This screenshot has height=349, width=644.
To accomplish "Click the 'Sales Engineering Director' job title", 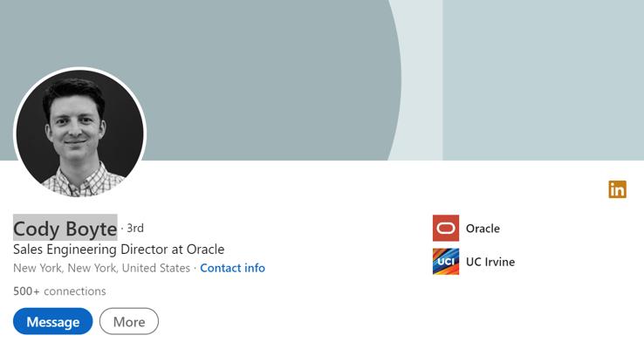I will [99, 250].
